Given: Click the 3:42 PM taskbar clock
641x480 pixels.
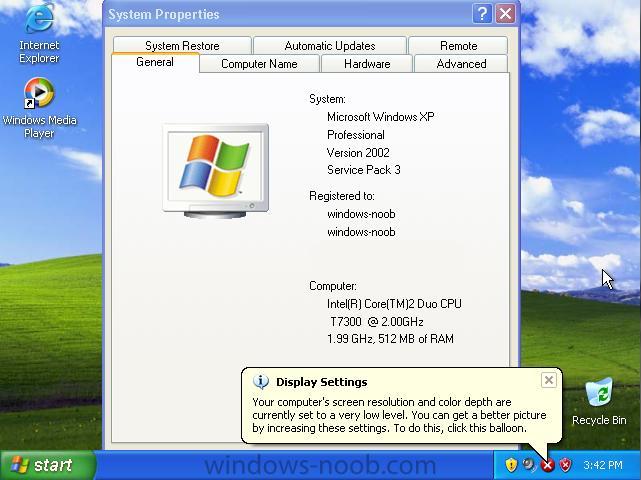Looking at the screenshot, I should pos(603,465).
